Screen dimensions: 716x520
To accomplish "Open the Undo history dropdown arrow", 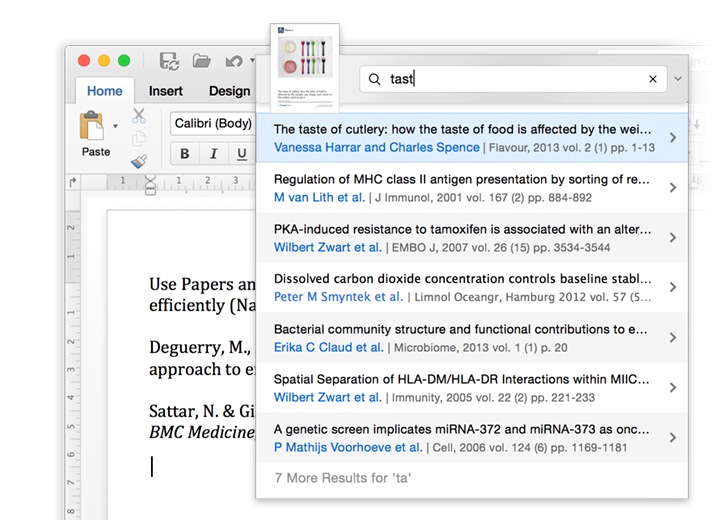I will tap(252, 60).
